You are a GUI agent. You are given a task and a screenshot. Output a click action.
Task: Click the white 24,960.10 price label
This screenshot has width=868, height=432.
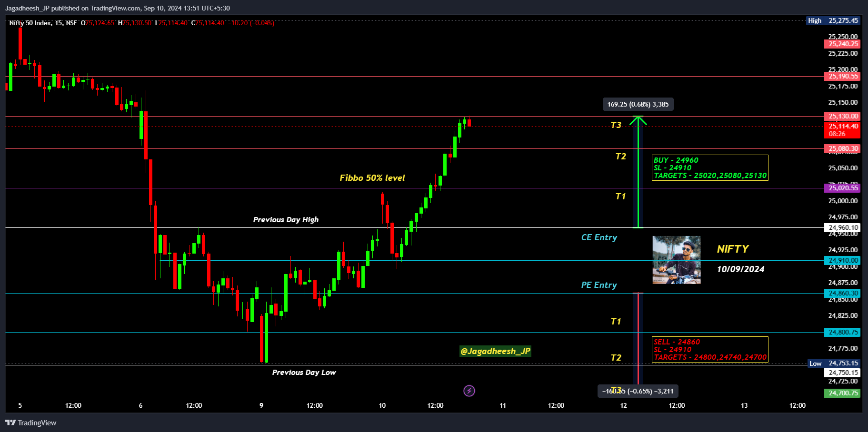[x=842, y=227]
